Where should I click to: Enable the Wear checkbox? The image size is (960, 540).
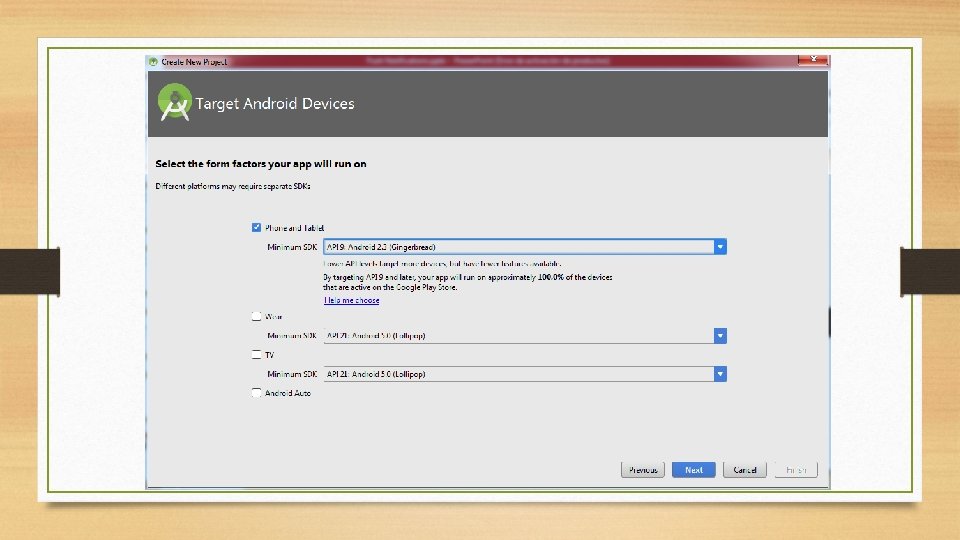(x=256, y=317)
